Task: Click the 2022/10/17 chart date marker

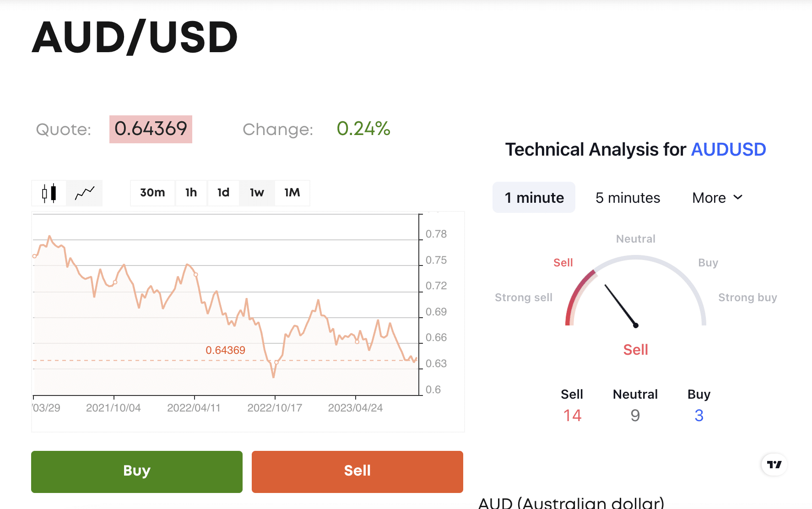Action: pyautogui.click(x=275, y=407)
